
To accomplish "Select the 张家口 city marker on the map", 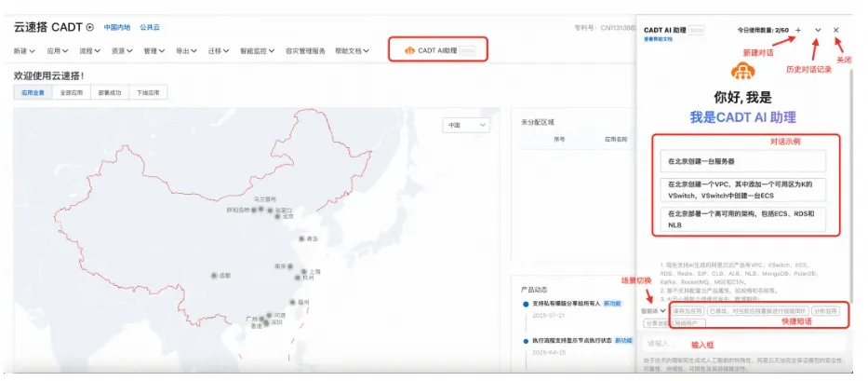I will click(x=270, y=211).
